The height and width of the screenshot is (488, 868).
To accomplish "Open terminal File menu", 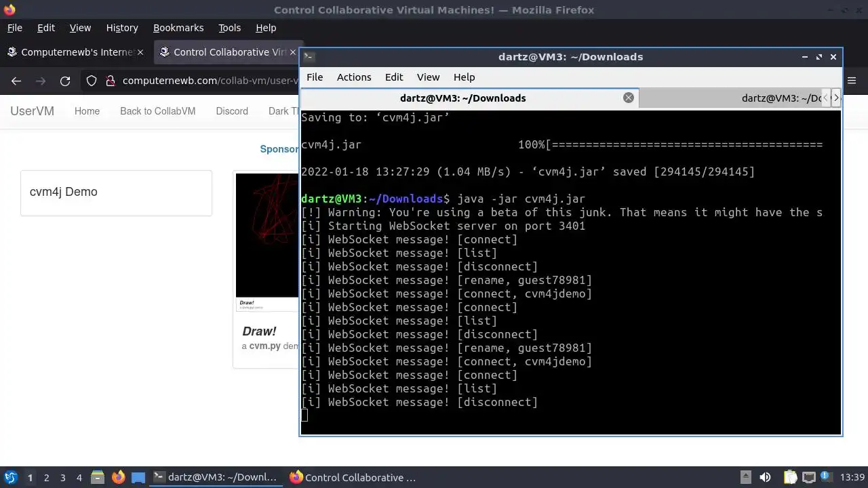I will pyautogui.click(x=315, y=77).
